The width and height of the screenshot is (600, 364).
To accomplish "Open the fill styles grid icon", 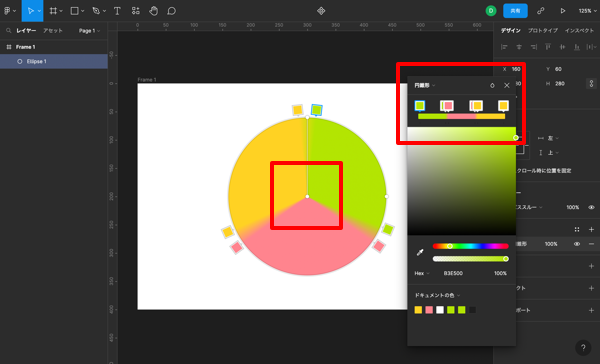I will point(577,229).
